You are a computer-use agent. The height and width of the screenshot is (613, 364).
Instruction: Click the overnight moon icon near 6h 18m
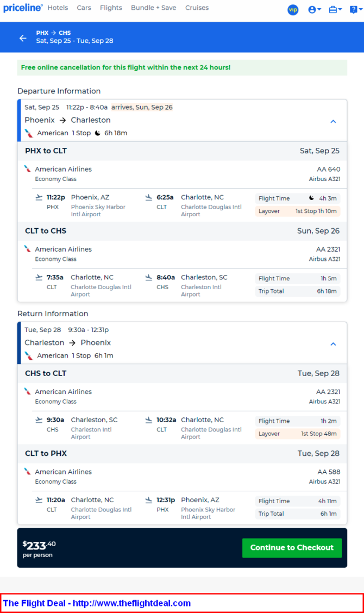98,133
